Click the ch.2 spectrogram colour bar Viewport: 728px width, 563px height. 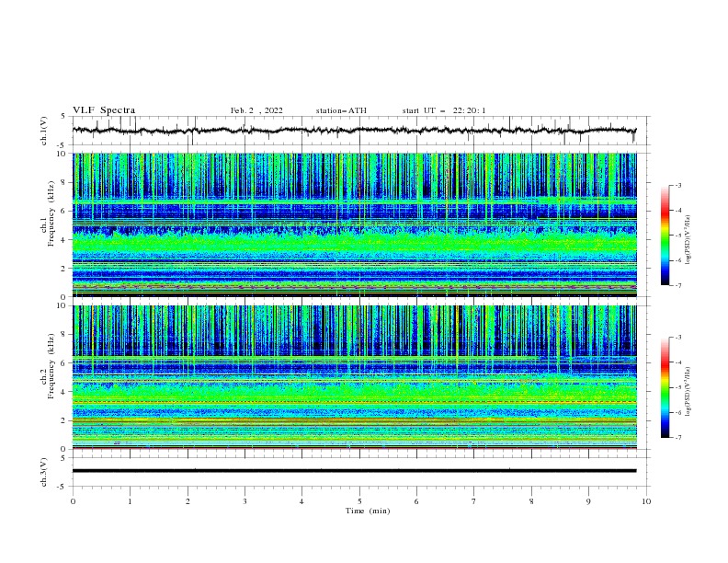tap(665, 387)
